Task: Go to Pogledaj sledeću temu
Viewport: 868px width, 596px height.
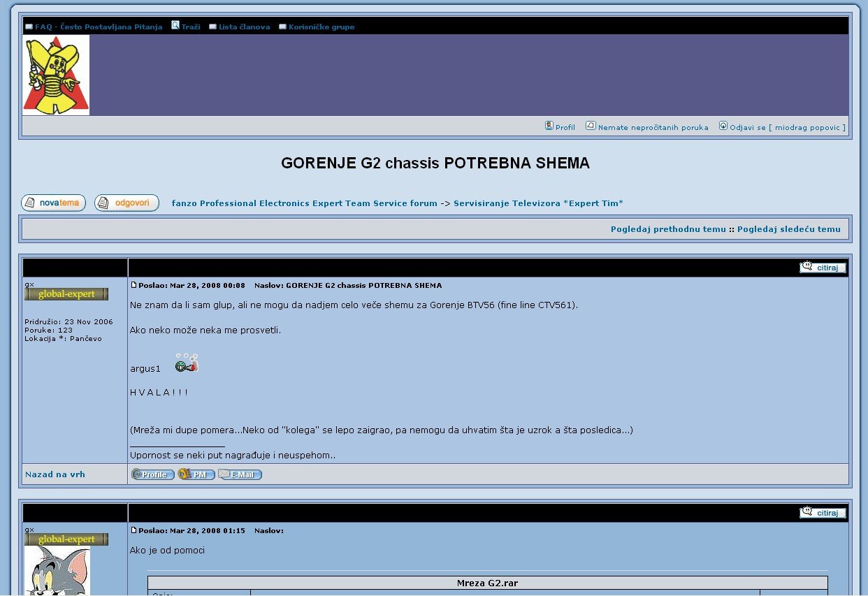Action: (x=788, y=229)
